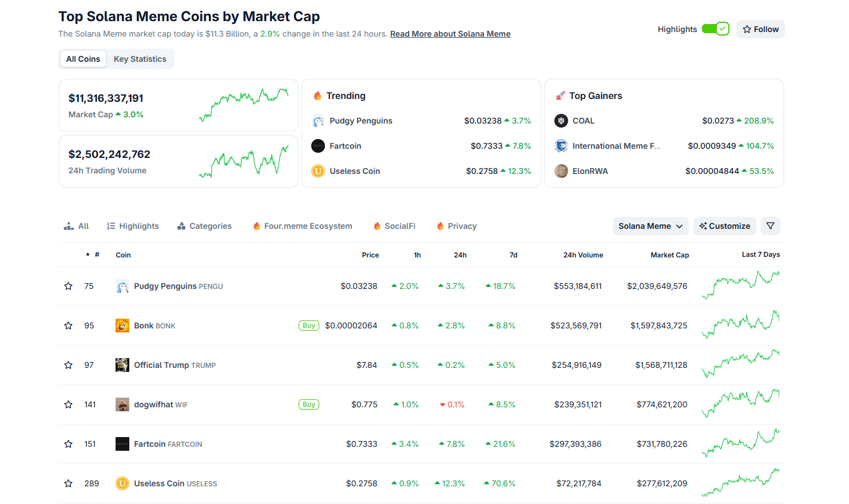The height and width of the screenshot is (504, 849).
Task: Star dogwifhat as favorite
Action: pos(69,404)
